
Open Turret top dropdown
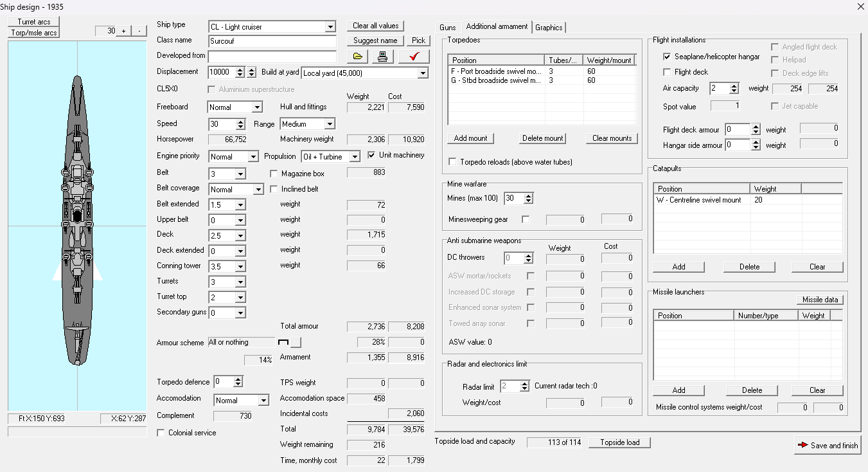(x=240, y=298)
